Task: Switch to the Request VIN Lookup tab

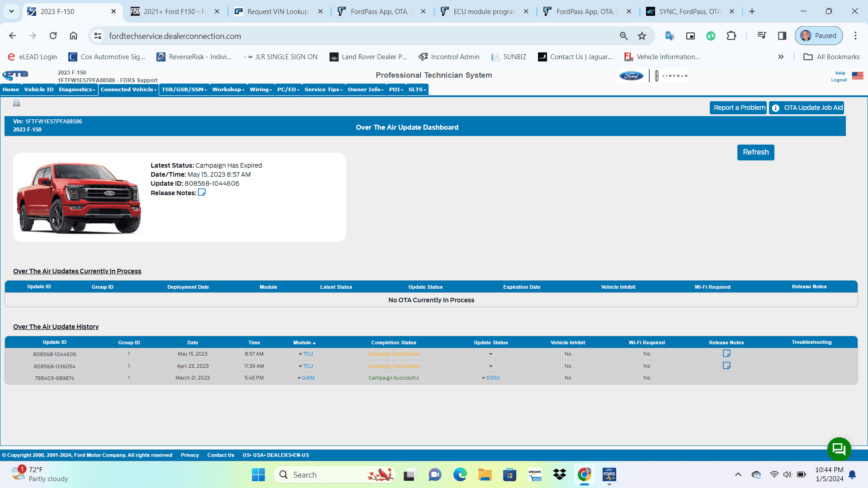Action: pos(278,12)
